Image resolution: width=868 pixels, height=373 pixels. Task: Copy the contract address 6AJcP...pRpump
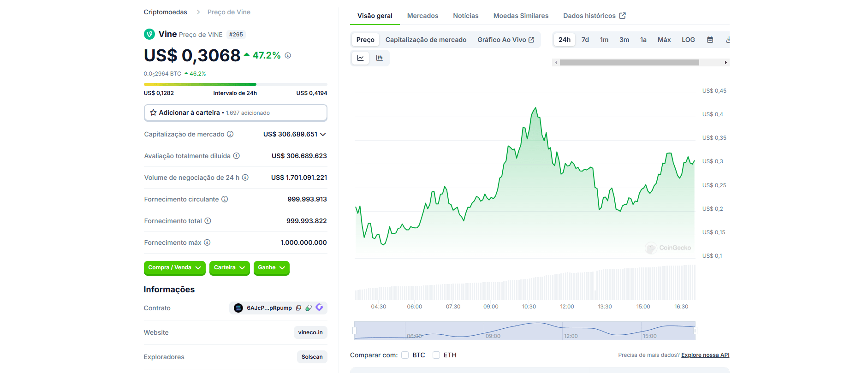(298, 308)
